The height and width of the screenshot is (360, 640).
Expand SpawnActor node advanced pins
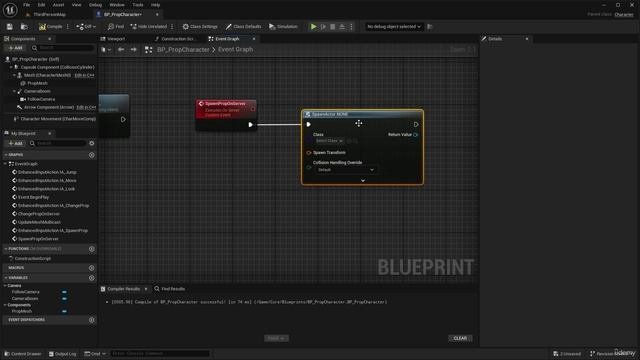tap(362, 180)
